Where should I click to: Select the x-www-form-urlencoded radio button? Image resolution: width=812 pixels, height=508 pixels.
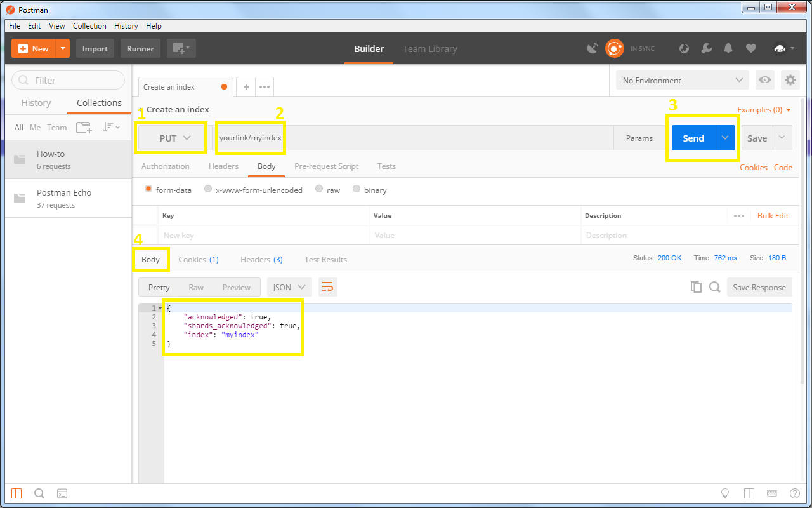(x=208, y=189)
